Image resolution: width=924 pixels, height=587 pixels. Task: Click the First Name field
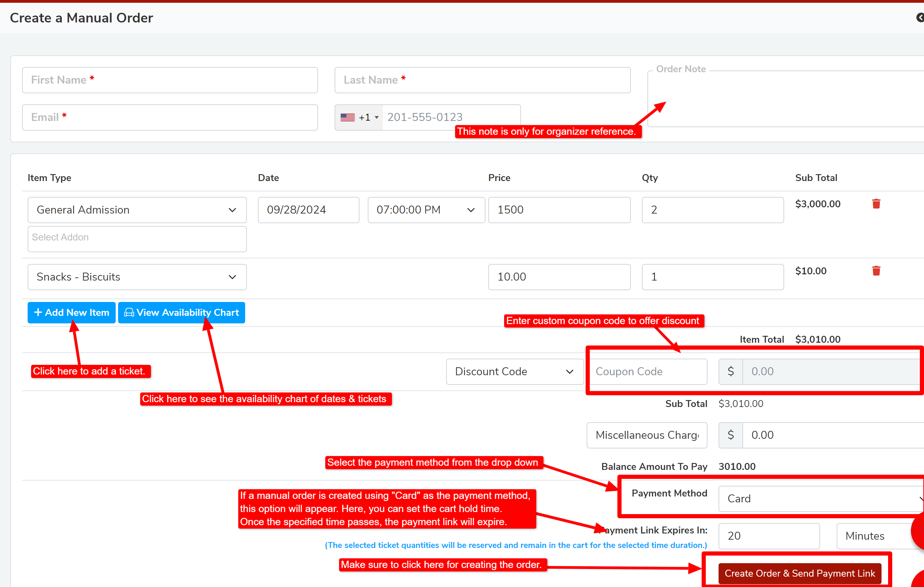[170, 80]
